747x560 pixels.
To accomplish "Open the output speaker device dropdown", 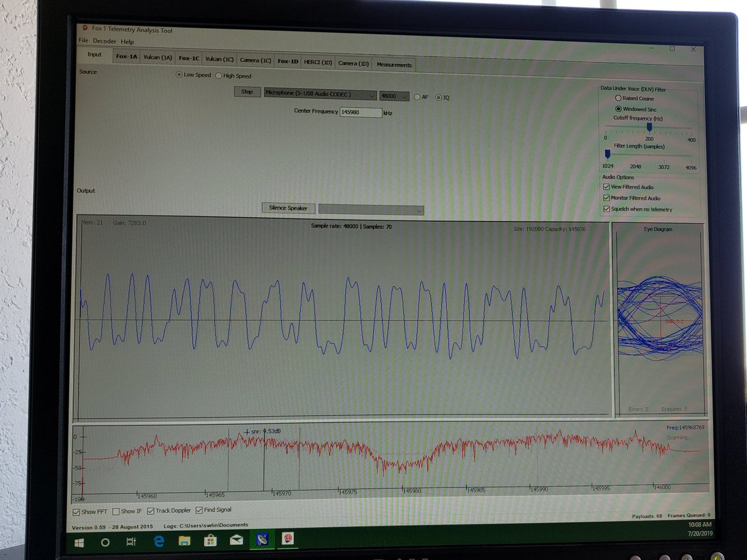I will [x=371, y=210].
